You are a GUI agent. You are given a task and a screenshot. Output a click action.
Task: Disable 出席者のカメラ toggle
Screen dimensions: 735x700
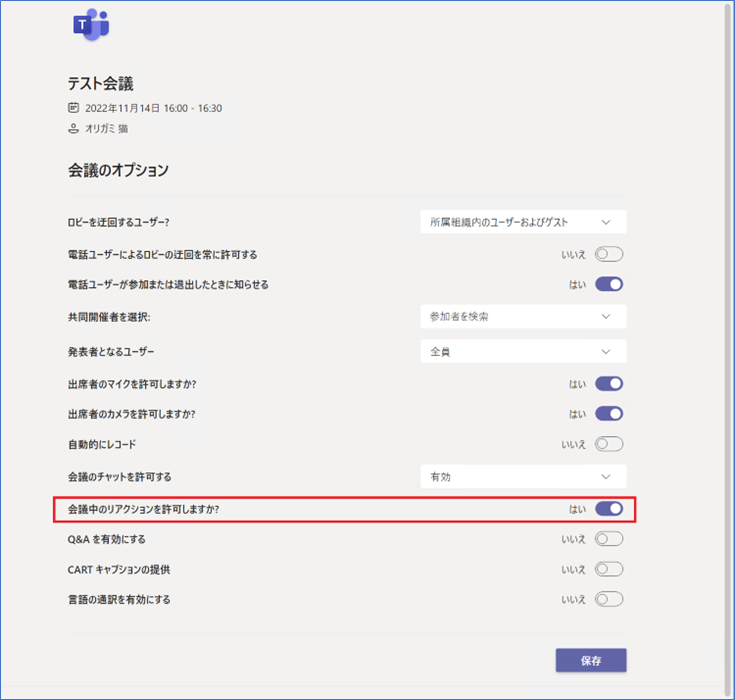[608, 413]
